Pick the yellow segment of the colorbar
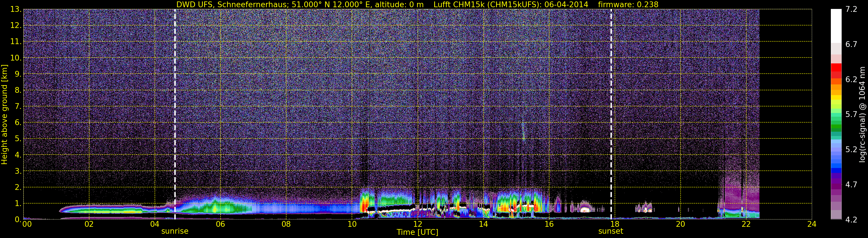 [836, 98]
